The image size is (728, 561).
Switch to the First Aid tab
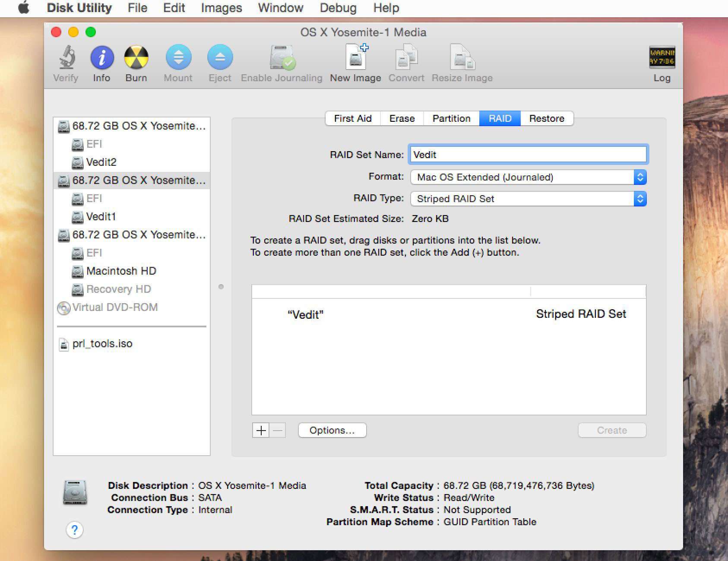[x=353, y=118]
